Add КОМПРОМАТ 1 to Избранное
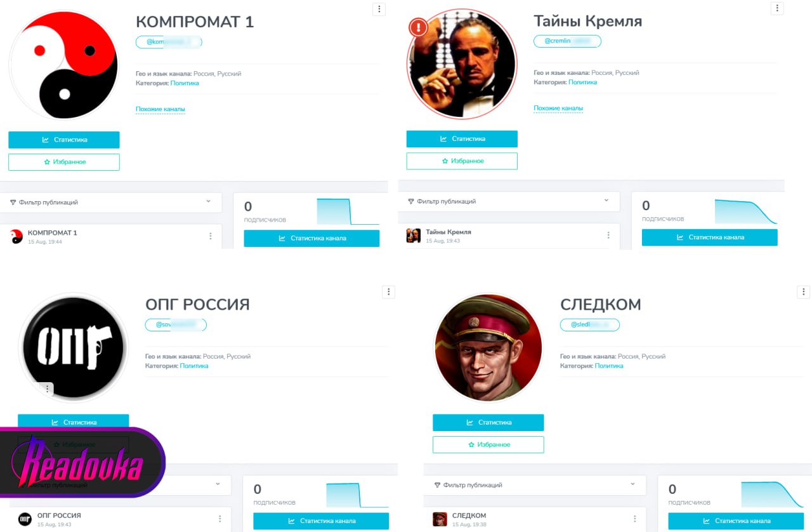 point(64,162)
